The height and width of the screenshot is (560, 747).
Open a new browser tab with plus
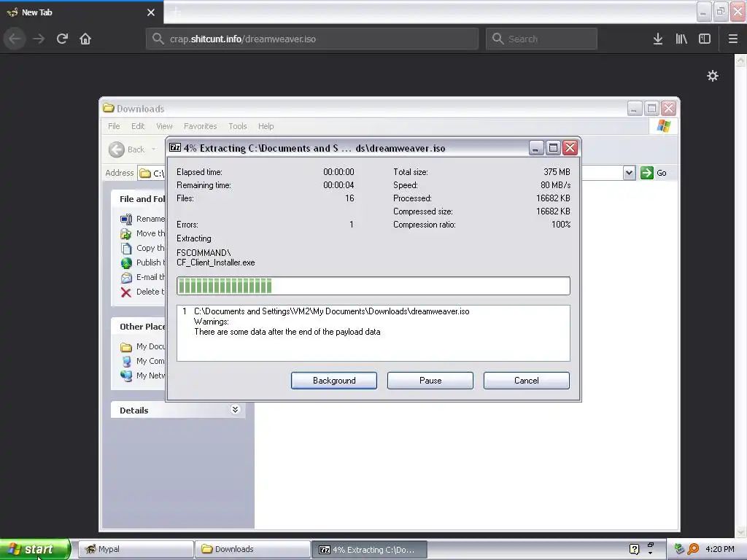tap(176, 12)
